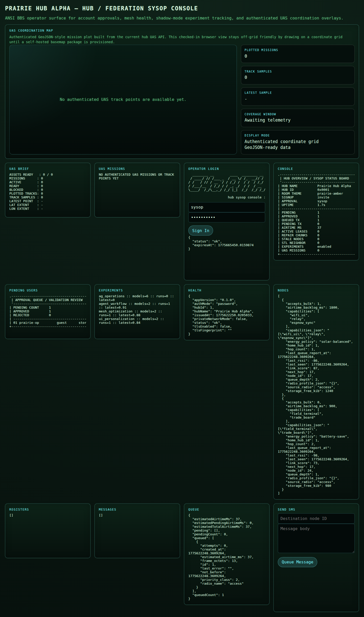This screenshot has width=364, height=617.
Task: Click the radio_name access line in Queue
Action: pyautogui.click(x=222, y=584)
